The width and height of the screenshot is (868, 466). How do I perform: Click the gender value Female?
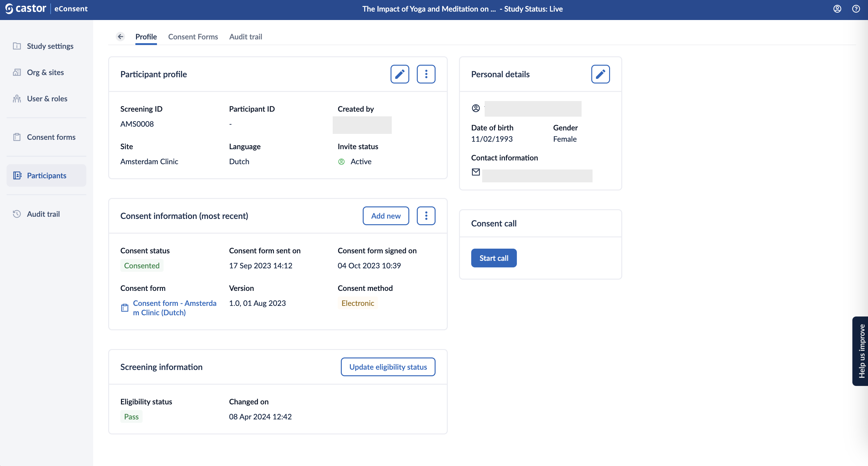tap(564, 139)
